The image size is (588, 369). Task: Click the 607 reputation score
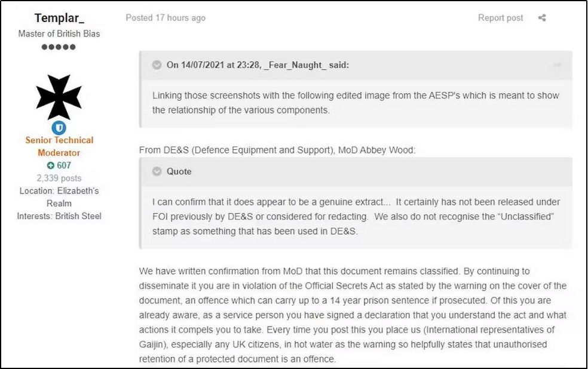pos(64,165)
